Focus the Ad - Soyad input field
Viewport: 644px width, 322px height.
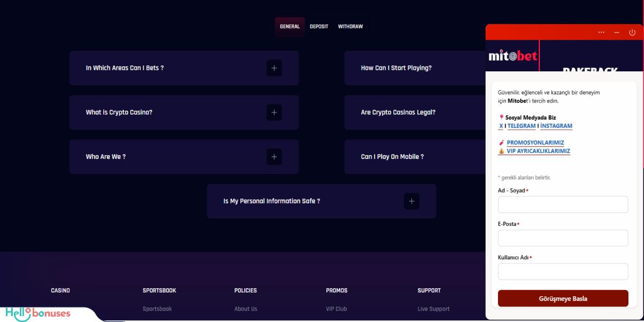point(563,204)
